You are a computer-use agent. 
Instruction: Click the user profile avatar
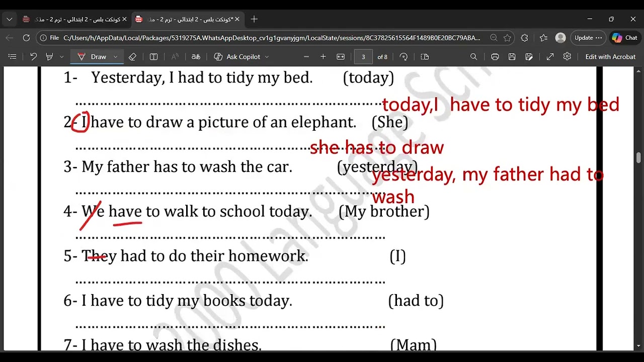[560, 38]
